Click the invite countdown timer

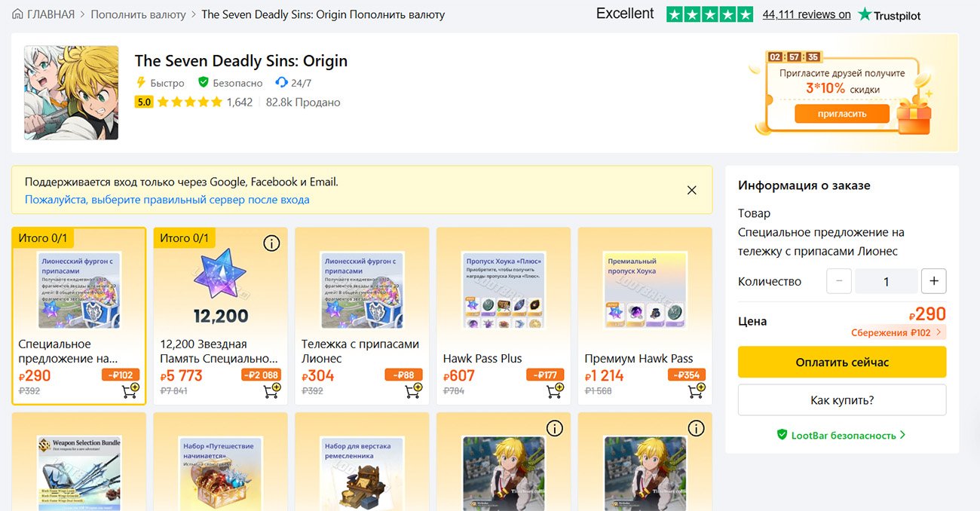[x=794, y=57]
